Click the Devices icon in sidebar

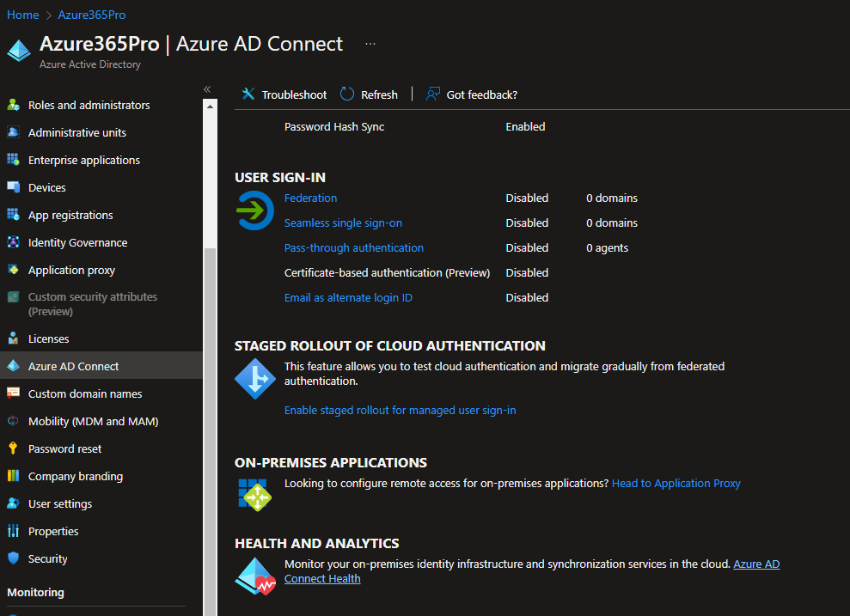14,187
